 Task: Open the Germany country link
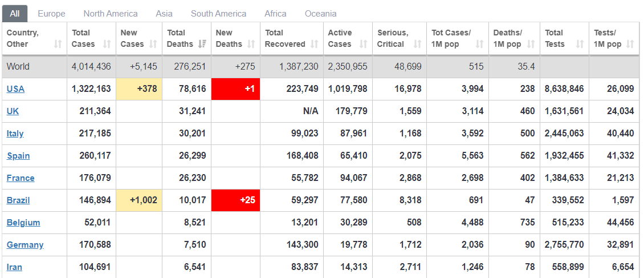(x=25, y=245)
